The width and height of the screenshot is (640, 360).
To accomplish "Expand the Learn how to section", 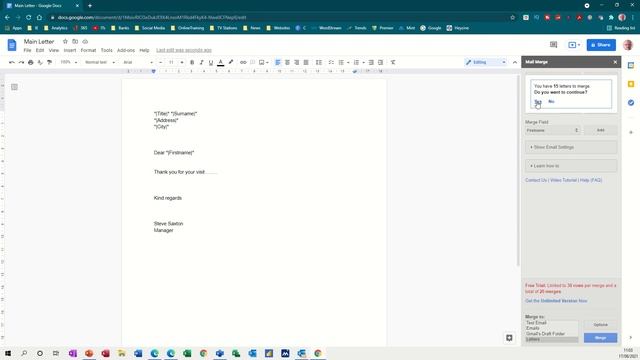I will [571, 166].
